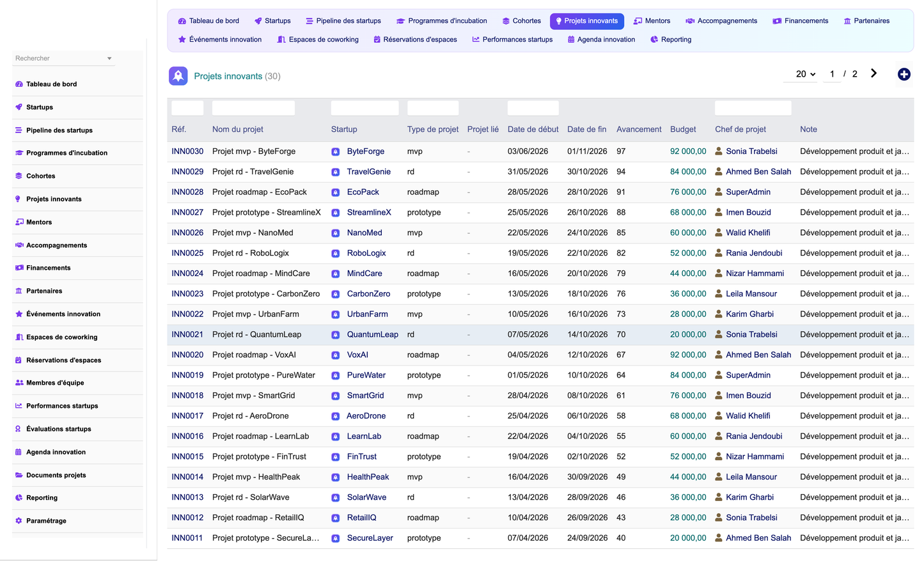Click the Documents projets folder icon

pos(19,475)
